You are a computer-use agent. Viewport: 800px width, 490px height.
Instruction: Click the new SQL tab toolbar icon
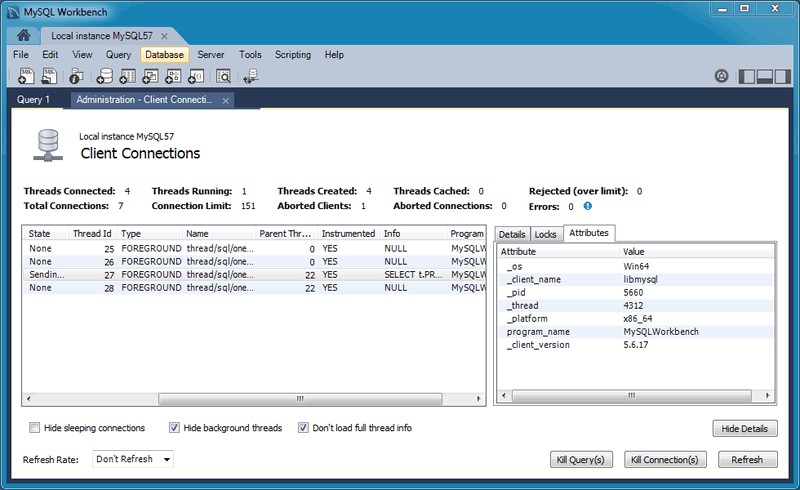(24, 76)
